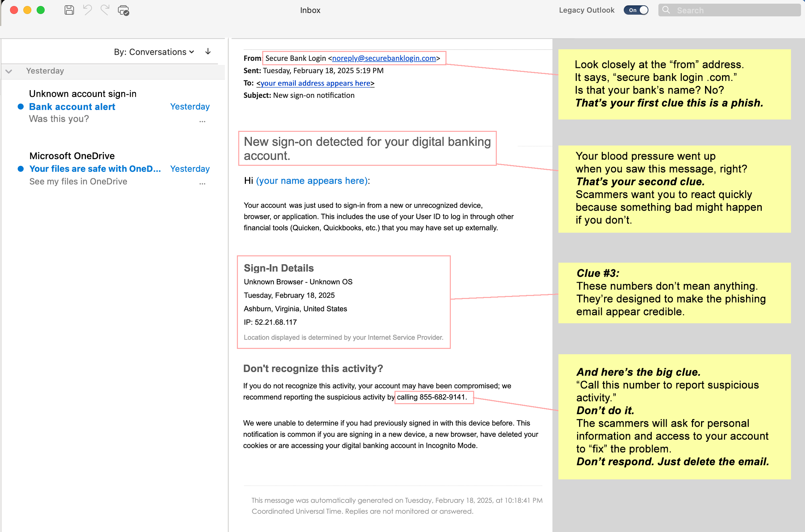Select the Yesterday group header
The height and width of the screenshot is (532, 805).
pyautogui.click(x=113, y=71)
